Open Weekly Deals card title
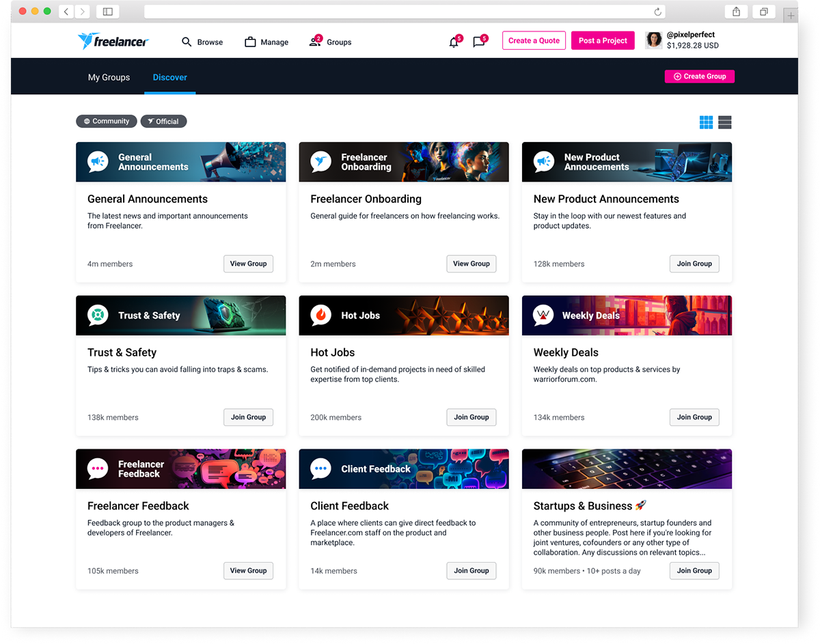The image size is (820, 644). click(566, 352)
